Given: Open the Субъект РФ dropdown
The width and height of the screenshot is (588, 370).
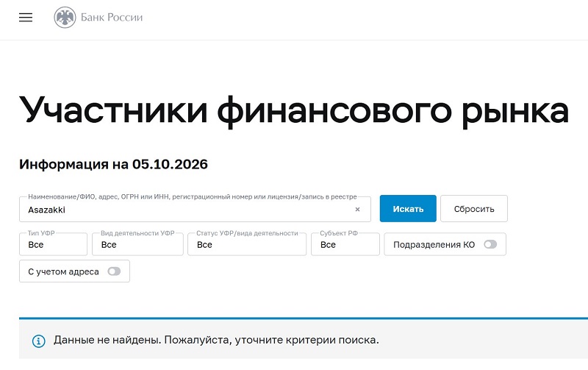Looking at the screenshot, I should coord(345,244).
